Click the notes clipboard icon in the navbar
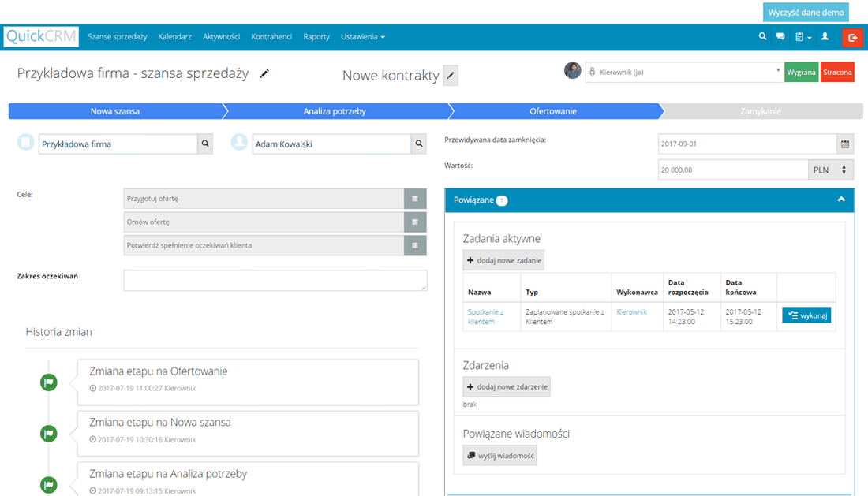The image size is (868, 496). pyautogui.click(x=798, y=36)
